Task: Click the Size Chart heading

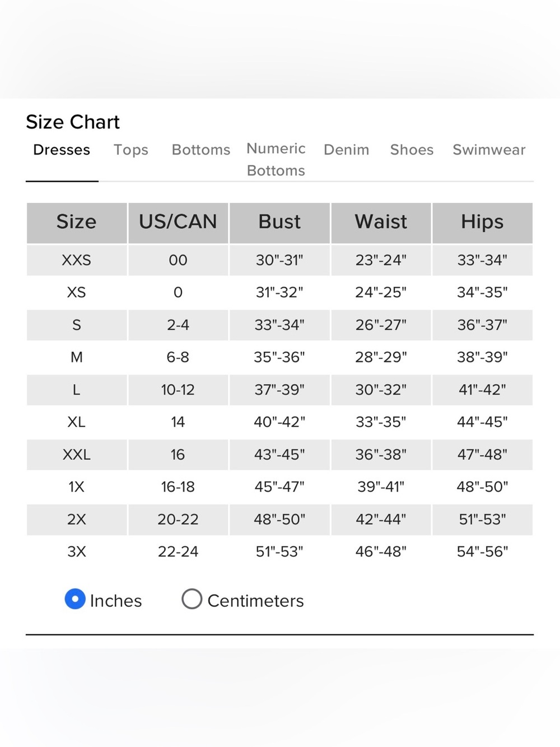Action: point(73,122)
